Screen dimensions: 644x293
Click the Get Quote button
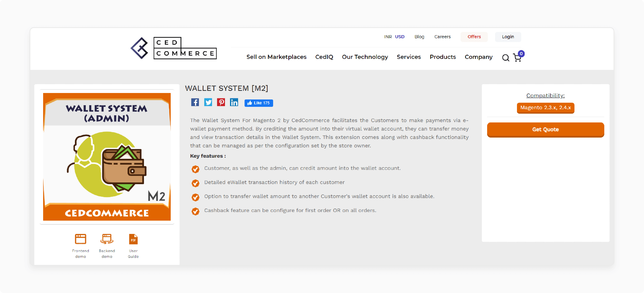point(545,130)
